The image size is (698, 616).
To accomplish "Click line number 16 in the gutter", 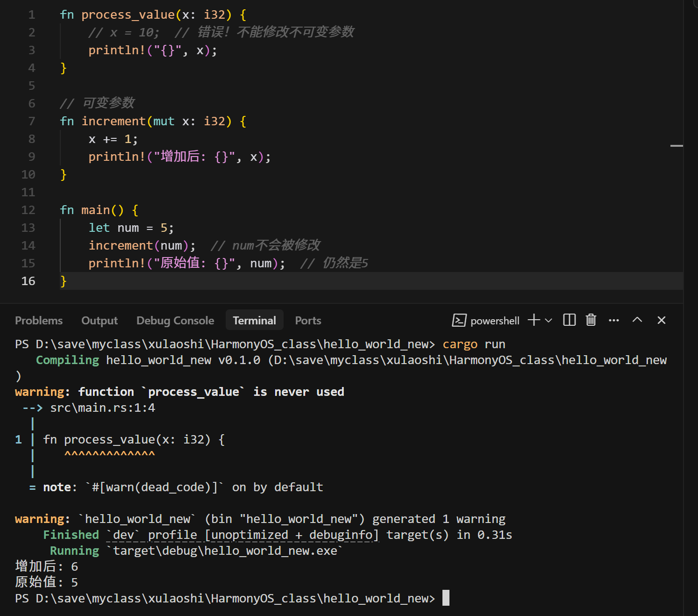I will coord(28,281).
